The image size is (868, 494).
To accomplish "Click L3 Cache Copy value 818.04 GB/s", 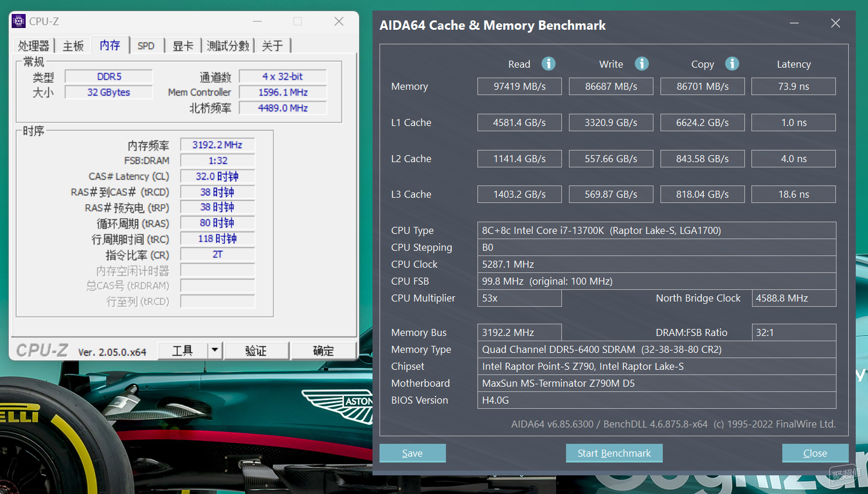I will click(702, 194).
